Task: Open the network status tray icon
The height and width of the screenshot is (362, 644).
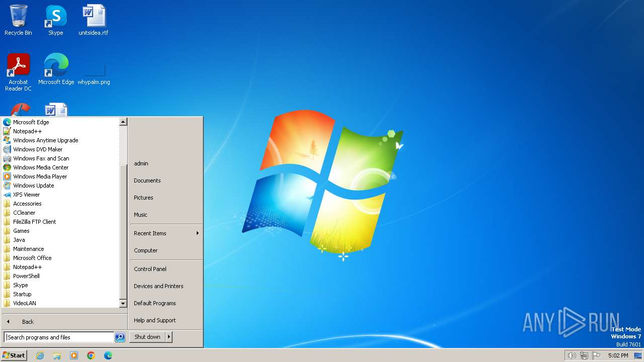Action: [584, 355]
